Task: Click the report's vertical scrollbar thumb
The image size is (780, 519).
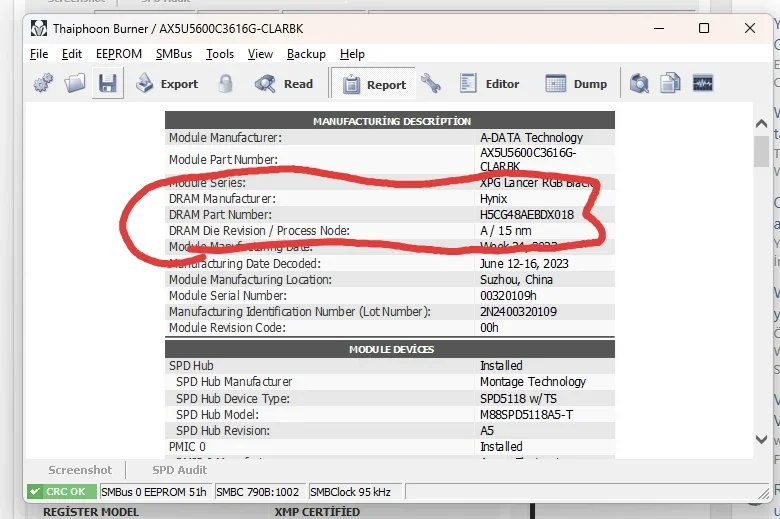Action: click(x=761, y=151)
